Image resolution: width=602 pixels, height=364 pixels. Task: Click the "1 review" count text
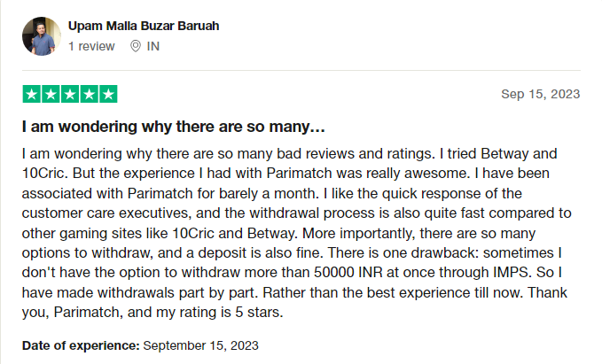tap(91, 46)
